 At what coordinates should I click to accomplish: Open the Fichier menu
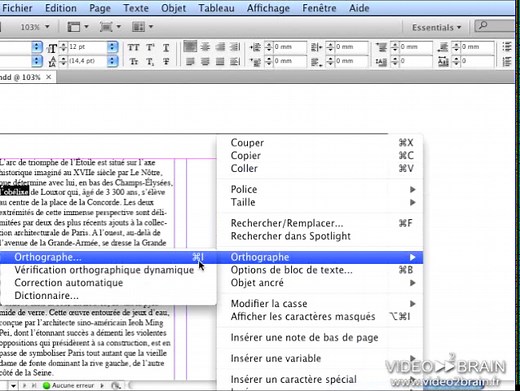17,8
